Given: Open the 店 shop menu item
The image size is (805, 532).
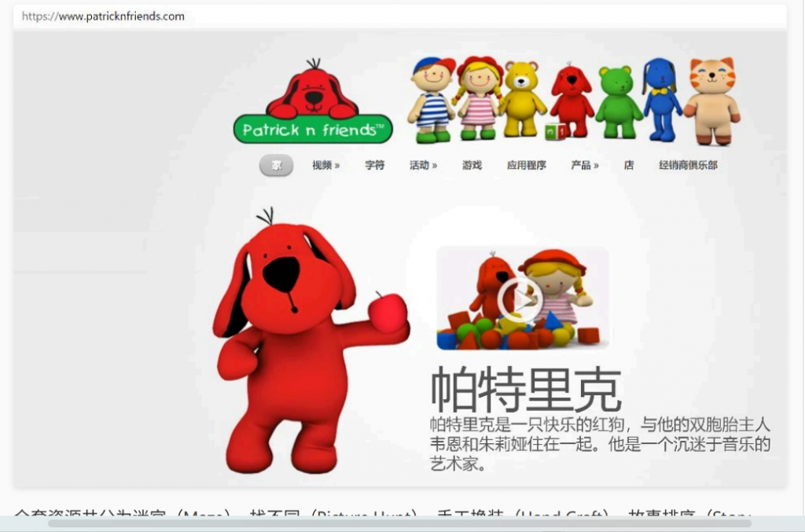Looking at the screenshot, I should click(x=629, y=165).
